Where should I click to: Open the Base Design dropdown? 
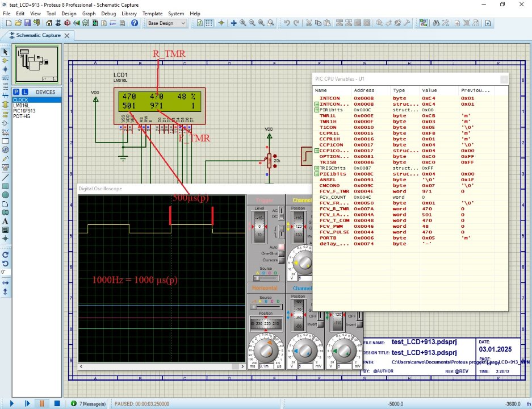point(184,23)
